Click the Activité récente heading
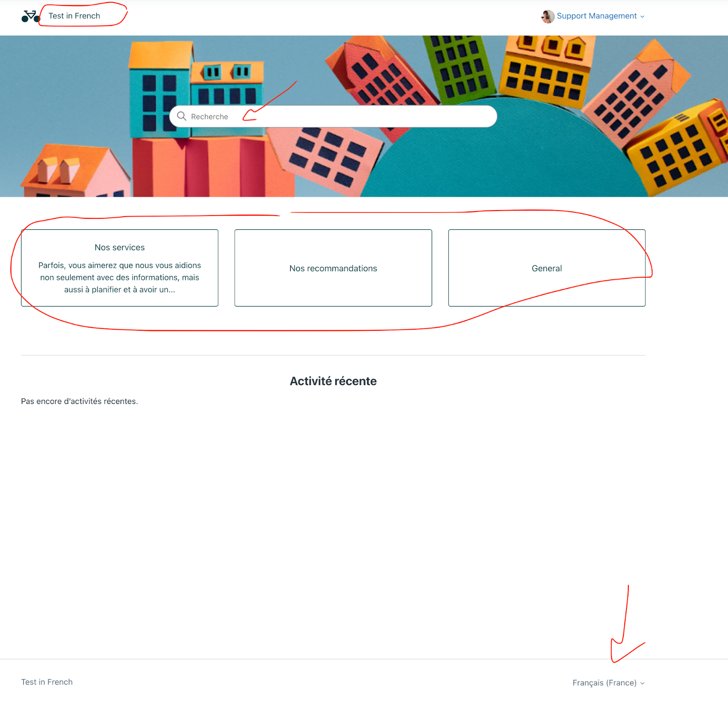The height and width of the screenshot is (726, 728). (x=333, y=381)
